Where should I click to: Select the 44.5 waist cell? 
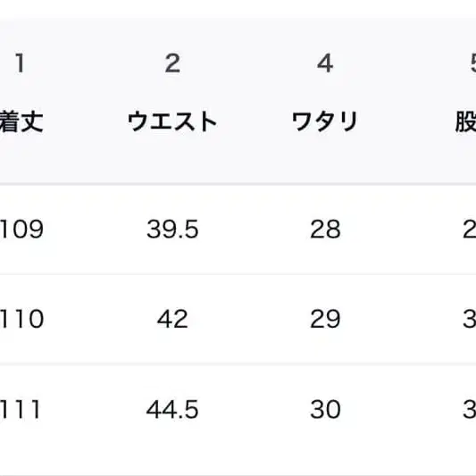pos(172,409)
